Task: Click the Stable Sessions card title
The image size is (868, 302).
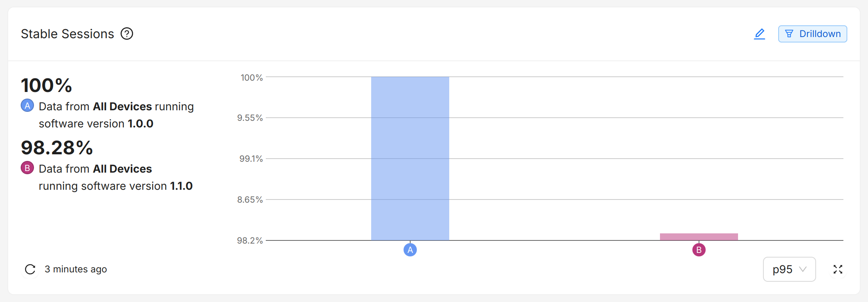Action: (x=68, y=34)
